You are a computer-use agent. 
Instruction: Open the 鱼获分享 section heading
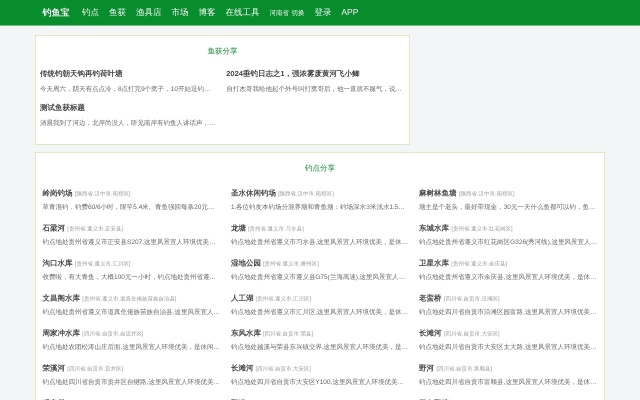click(222, 50)
